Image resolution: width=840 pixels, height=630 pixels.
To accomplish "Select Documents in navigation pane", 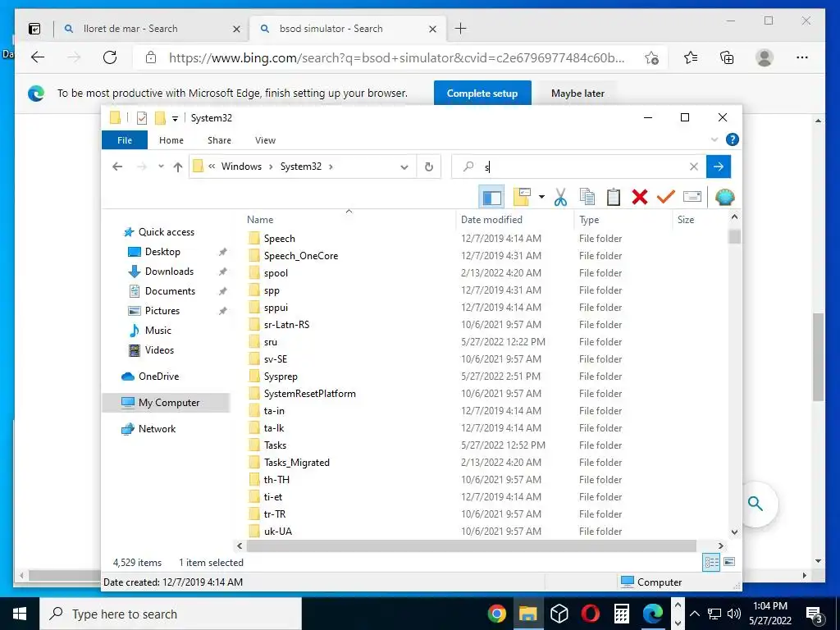I will tap(170, 291).
